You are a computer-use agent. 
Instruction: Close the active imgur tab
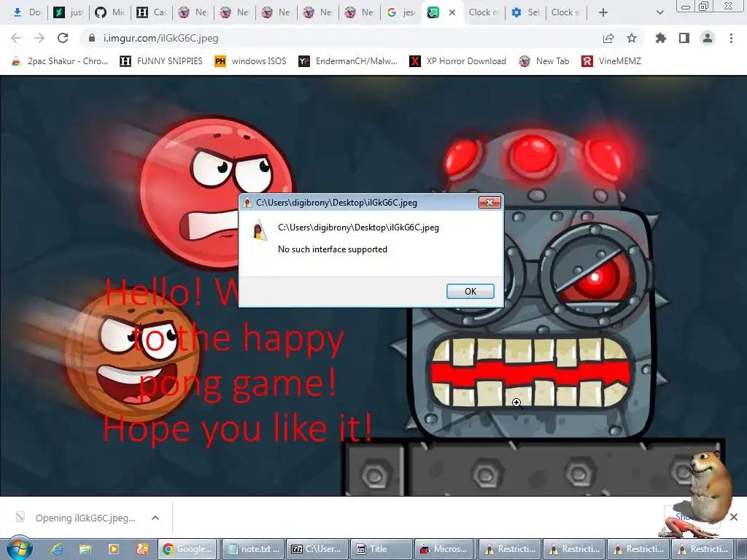click(x=452, y=12)
